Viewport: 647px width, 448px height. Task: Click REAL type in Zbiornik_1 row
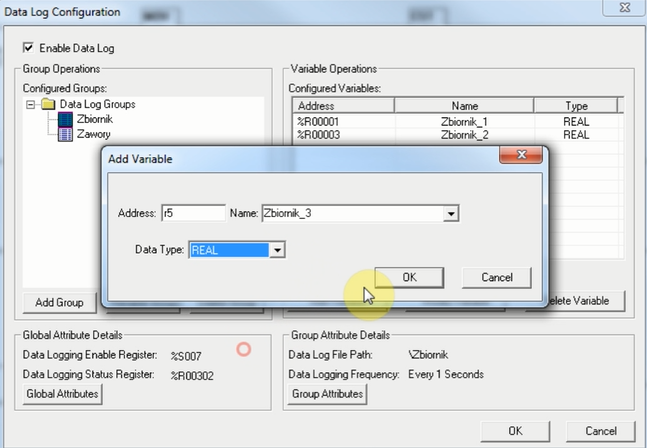pos(576,122)
